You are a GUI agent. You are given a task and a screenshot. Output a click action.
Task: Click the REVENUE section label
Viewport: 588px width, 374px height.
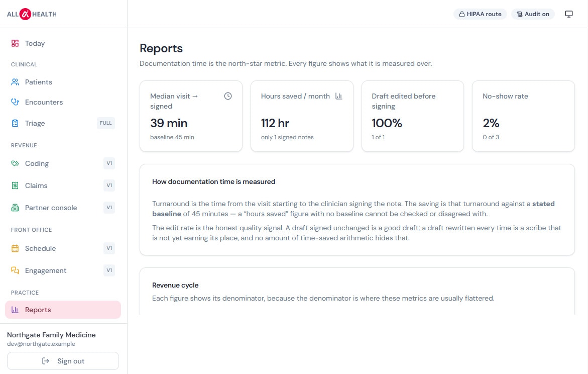24,145
